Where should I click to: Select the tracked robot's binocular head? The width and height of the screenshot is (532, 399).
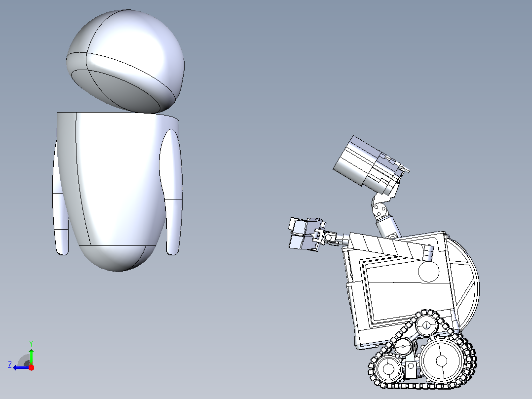[371, 166]
